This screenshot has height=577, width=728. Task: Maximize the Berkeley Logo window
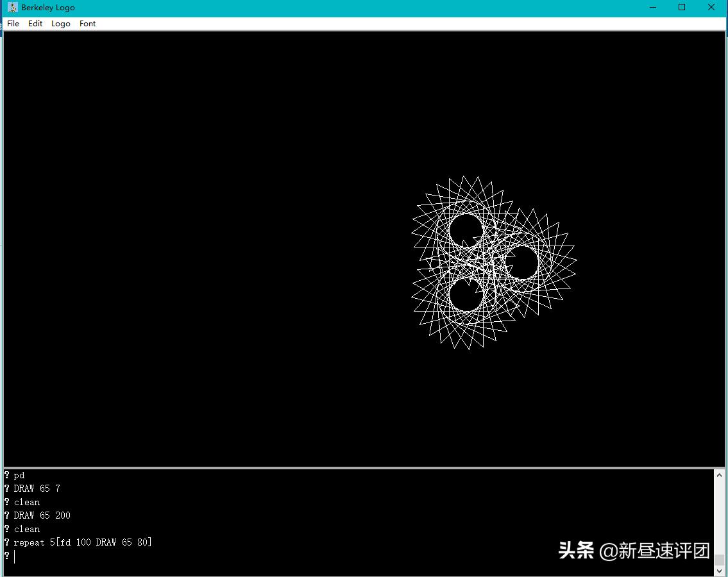[682, 8]
